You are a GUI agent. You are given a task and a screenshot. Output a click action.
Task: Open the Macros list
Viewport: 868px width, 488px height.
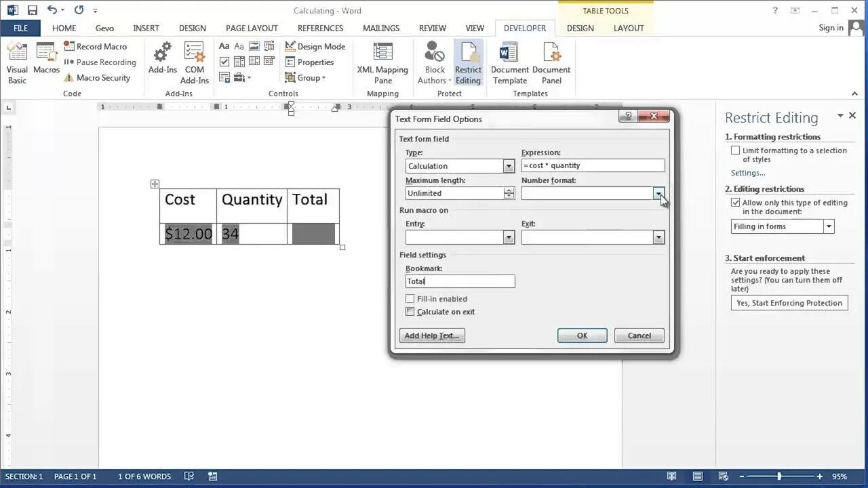pos(46,58)
